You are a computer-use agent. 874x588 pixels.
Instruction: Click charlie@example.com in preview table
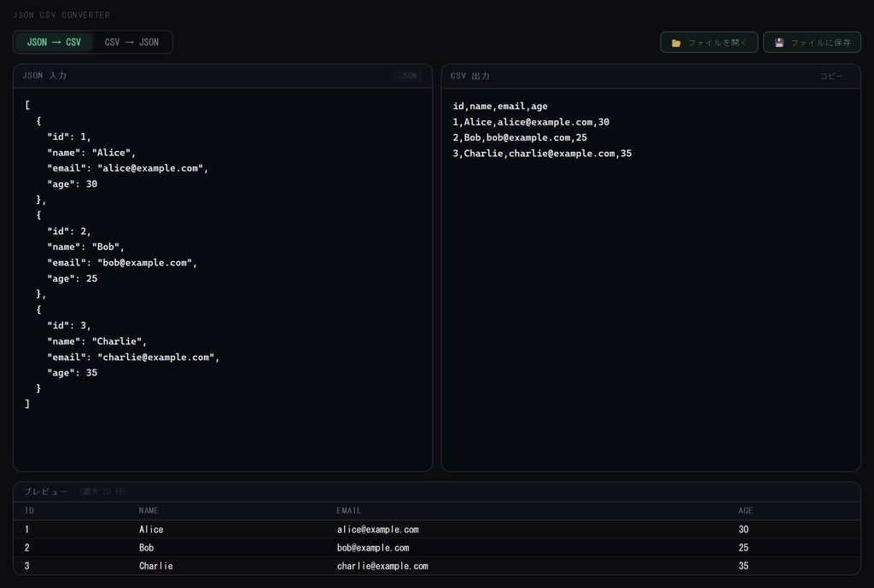[x=382, y=567]
